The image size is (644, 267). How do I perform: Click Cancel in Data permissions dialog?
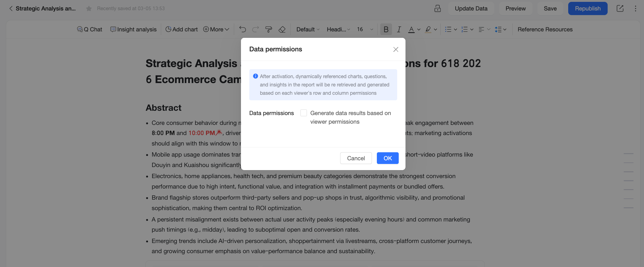pyautogui.click(x=356, y=158)
